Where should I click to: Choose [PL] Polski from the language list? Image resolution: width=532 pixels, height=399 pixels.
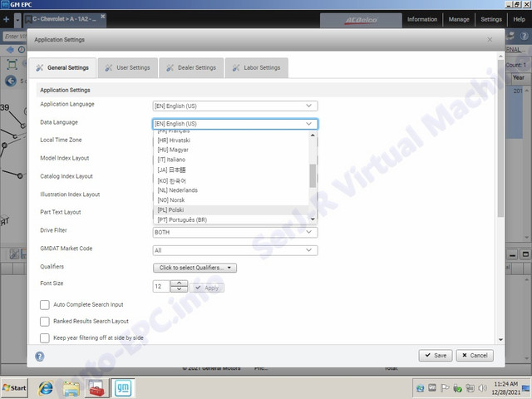pyautogui.click(x=231, y=210)
